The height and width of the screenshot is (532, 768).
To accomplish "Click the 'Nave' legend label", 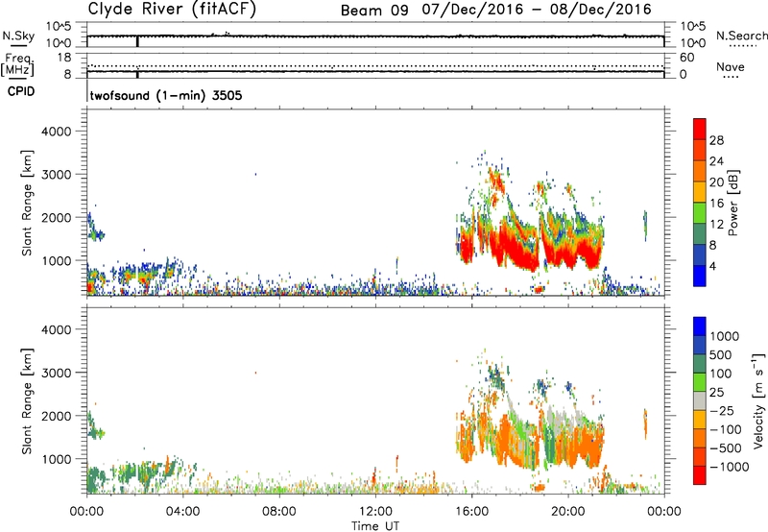I will click(731, 67).
